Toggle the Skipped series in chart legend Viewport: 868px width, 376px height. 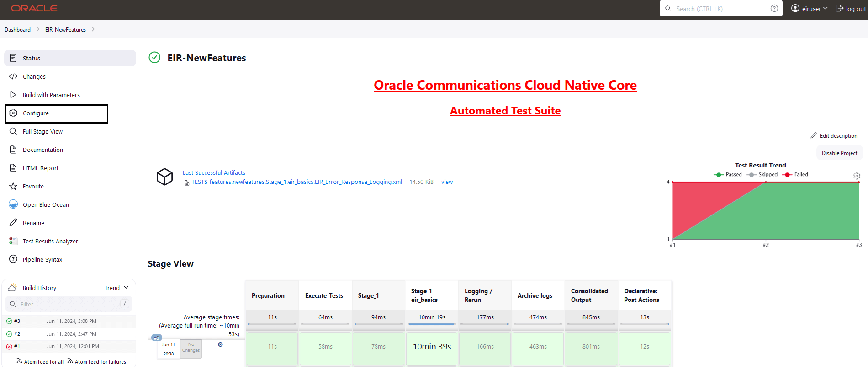(762, 174)
